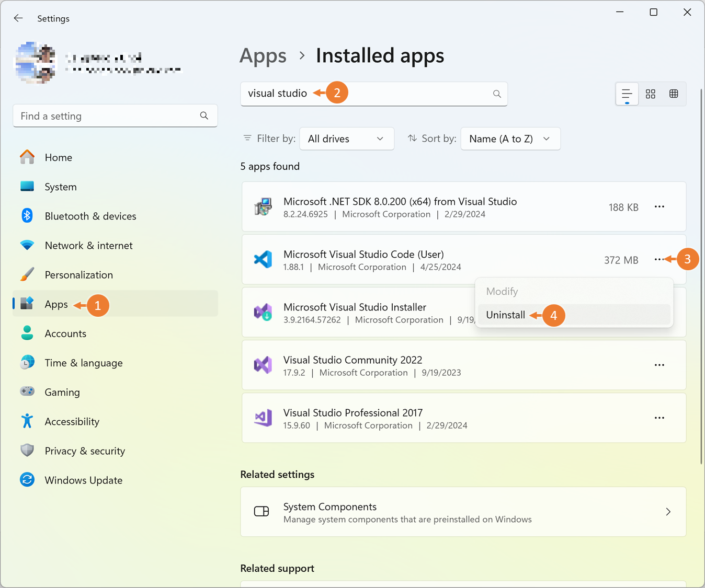Select Apps in the sidebar
The height and width of the screenshot is (588, 705).
pyautogui.click(x=115, y=304)
